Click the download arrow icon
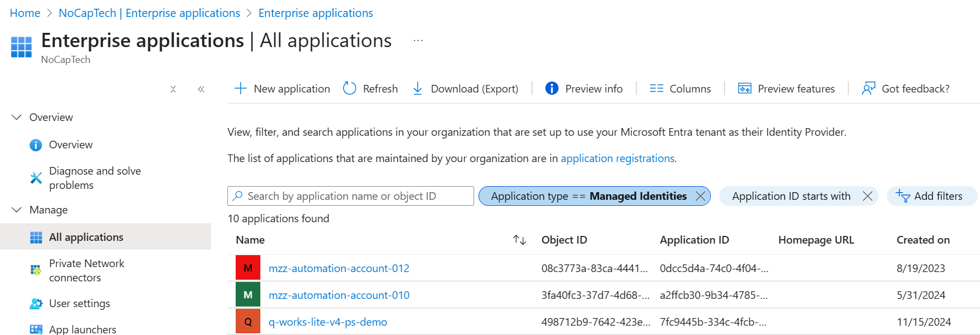Viewport: 980px width, 335px height. (418, 89)
